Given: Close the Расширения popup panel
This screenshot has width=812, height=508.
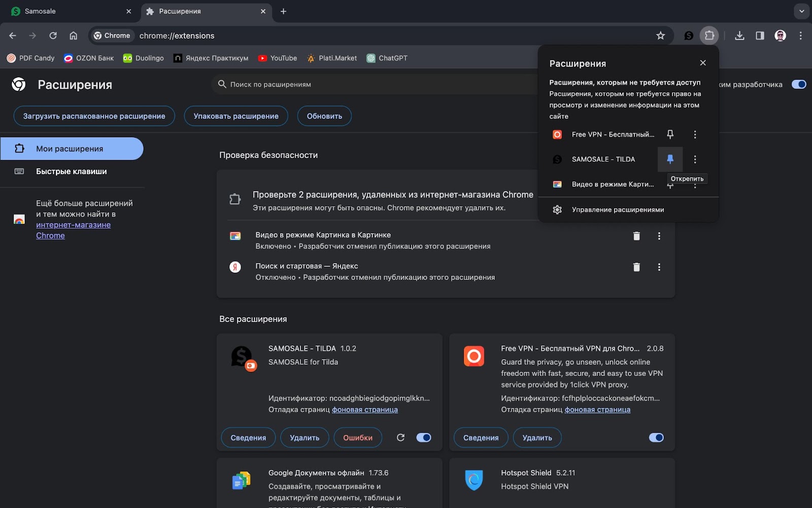Looking at the screenshot, I should 703,62.
